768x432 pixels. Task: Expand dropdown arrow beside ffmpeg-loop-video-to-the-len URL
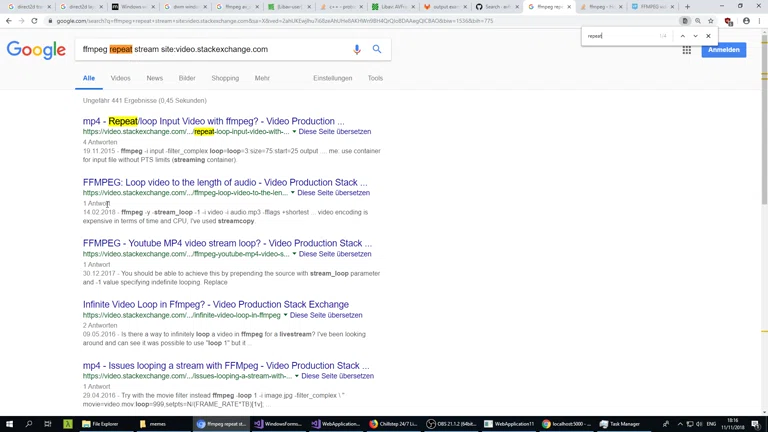point(293,193)
